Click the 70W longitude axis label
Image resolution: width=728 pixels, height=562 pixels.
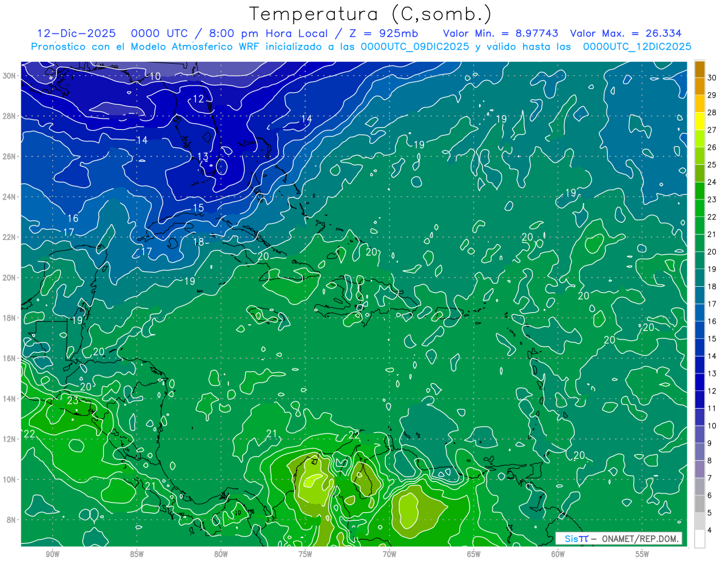tap(389, 554)
